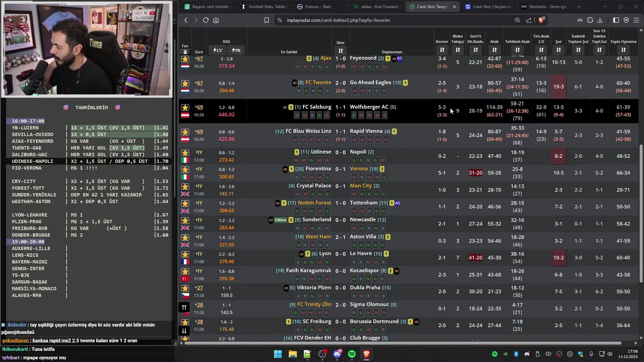Open the Feyenoord team link
The height and width of the screenshot is (362, 644).
tap(363, 58)
